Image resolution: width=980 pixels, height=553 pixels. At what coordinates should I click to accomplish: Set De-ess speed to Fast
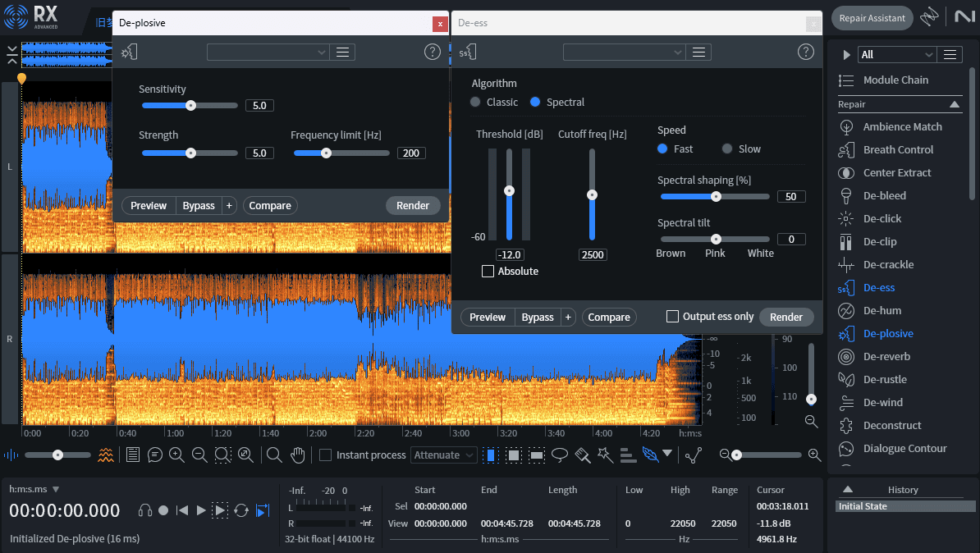662,149
